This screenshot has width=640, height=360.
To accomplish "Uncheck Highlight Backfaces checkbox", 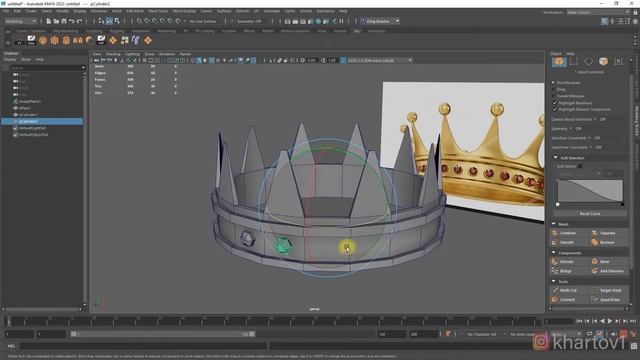I will (x=555, y=103).
